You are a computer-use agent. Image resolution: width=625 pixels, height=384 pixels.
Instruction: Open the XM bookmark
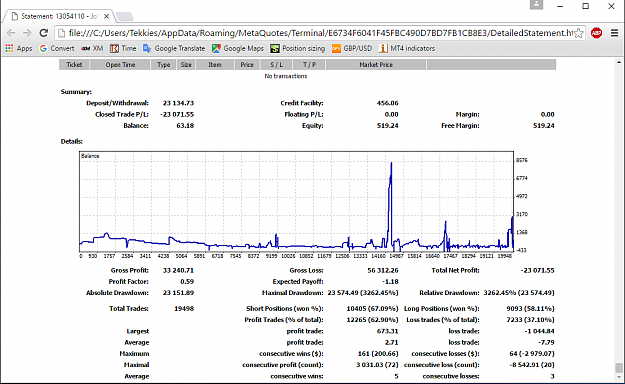click(92, 48)
